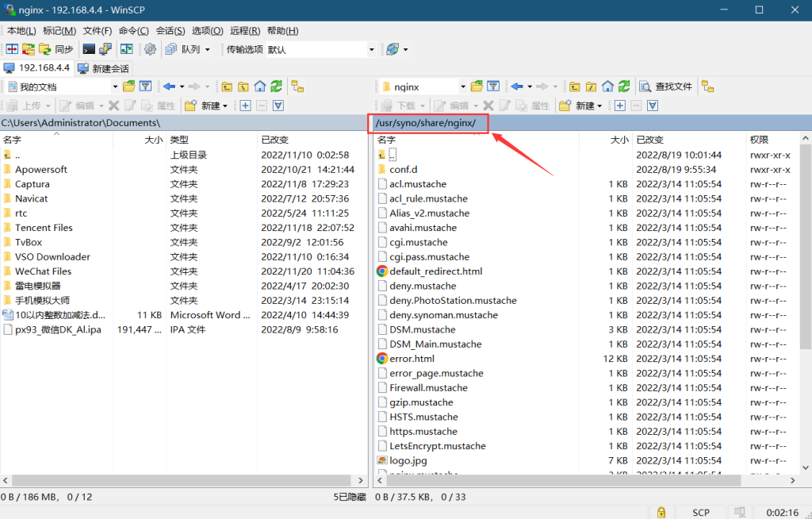Open in PuTTY icon
812x519 pixels.
click(x=105, y=49)
